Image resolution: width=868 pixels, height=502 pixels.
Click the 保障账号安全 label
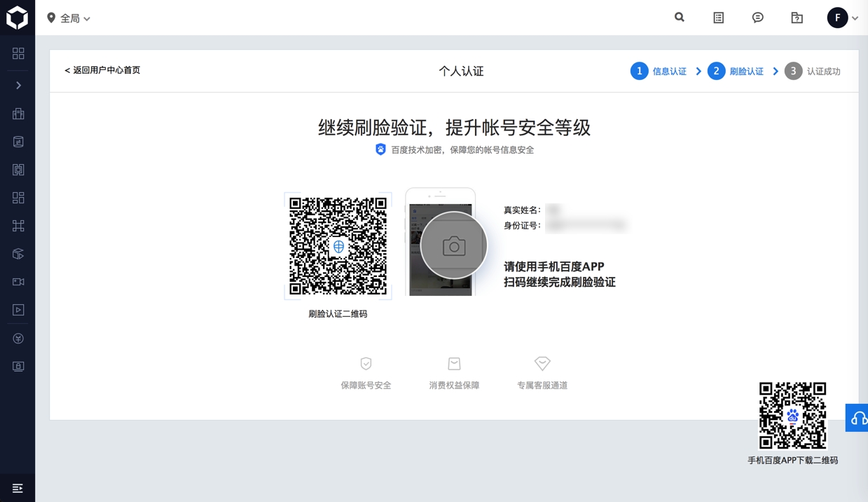coord(366,386)
